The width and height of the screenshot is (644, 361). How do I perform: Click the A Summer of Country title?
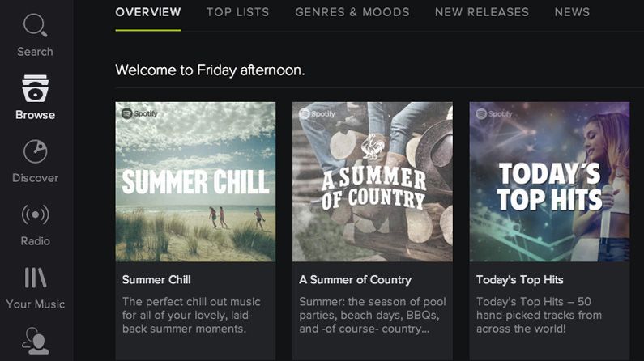pyautogui.click(x=355, y=280)
